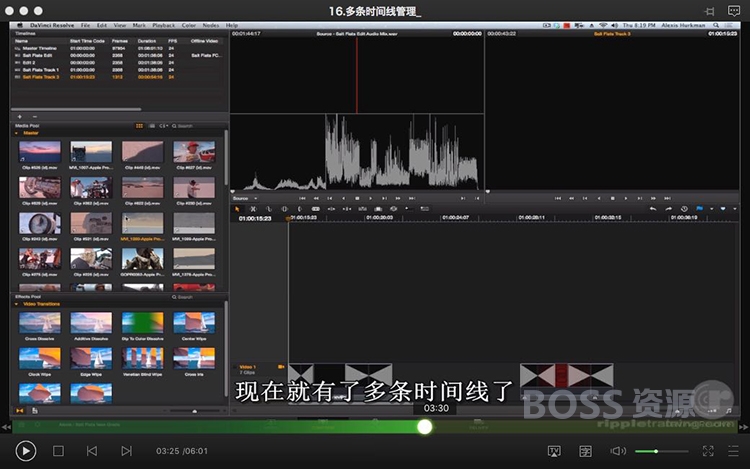
Task: Click the white knob on the progress bar
Action: 424,426
